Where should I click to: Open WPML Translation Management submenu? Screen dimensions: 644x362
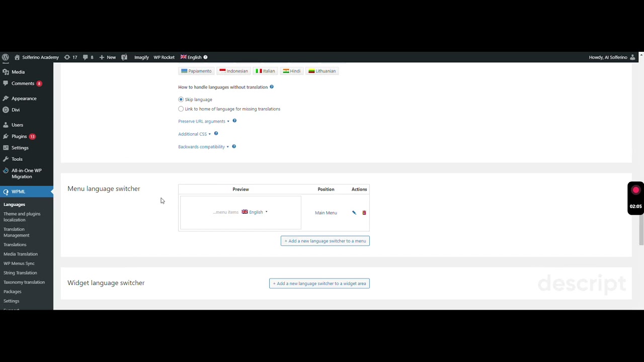pyautogui.click(x=17, y=232)
